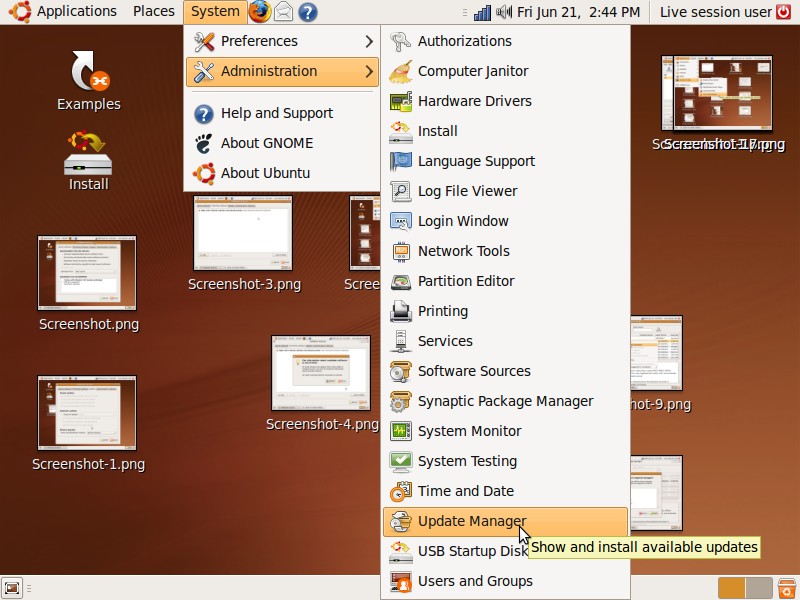Expand the Preferences submenu arrow
Screen dimensions: 800x600
tap(369, 41)
